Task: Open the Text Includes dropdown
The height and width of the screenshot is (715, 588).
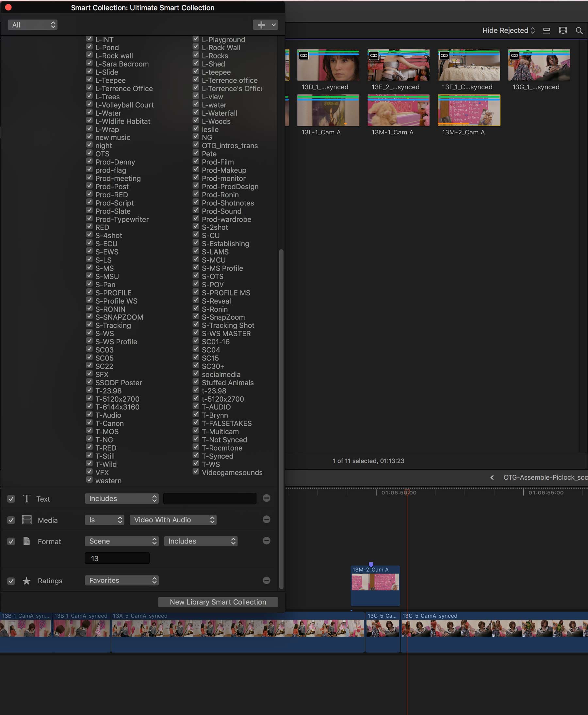Action: 122,498
